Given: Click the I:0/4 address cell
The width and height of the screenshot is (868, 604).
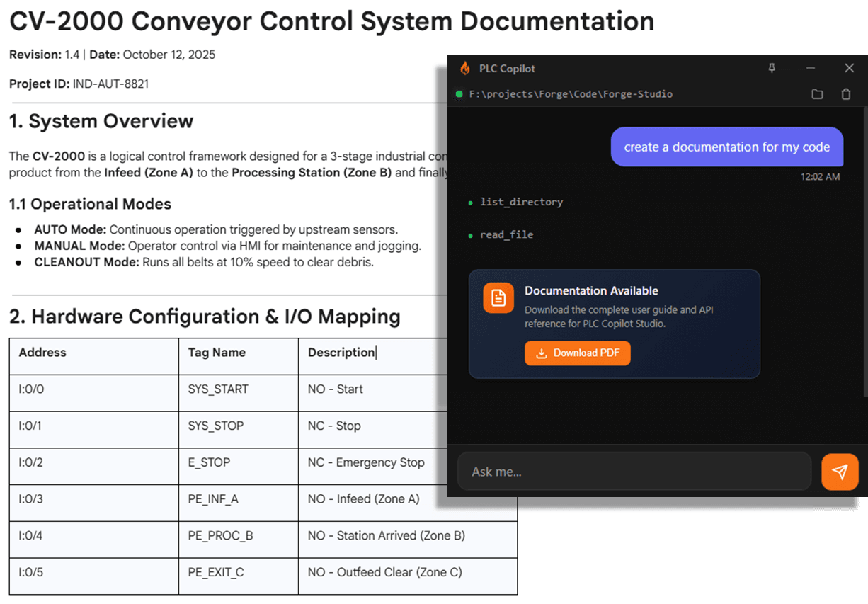Looking at the screenshot, I should 94,540.
